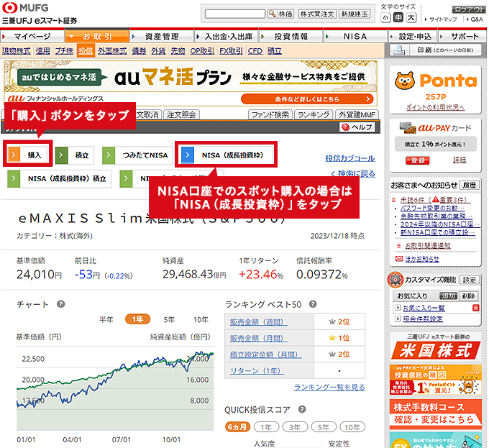Set font size to 大
The width and height of the screenshot is (489, 448).
tap(411, 17)
